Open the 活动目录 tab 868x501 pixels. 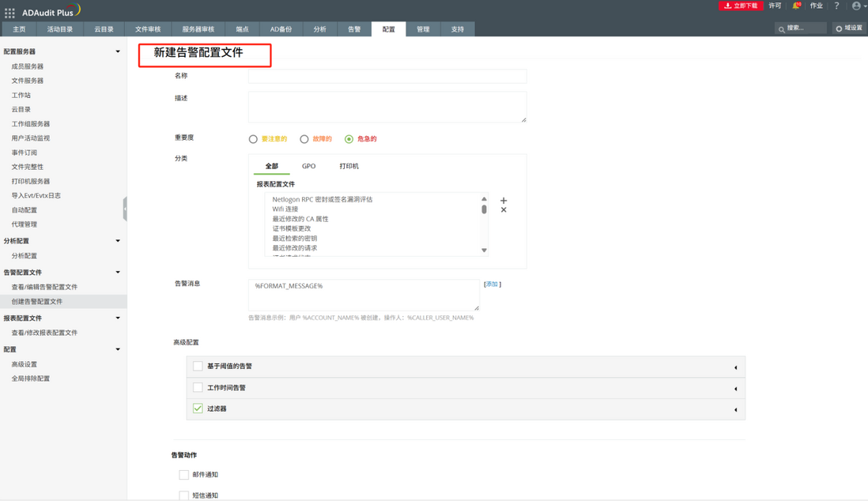pos(60,29)
